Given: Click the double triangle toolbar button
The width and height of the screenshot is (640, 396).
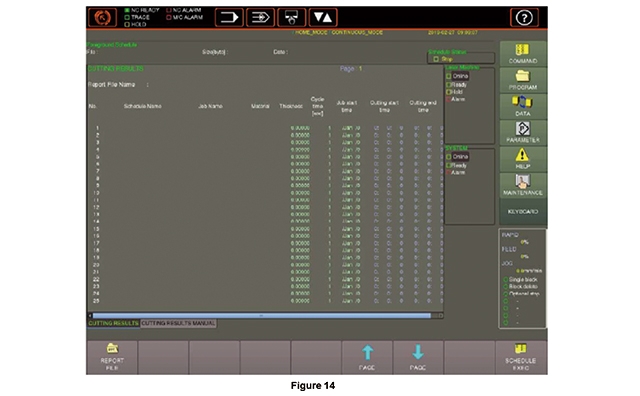Looking at the screenshot, I should 323,18.
